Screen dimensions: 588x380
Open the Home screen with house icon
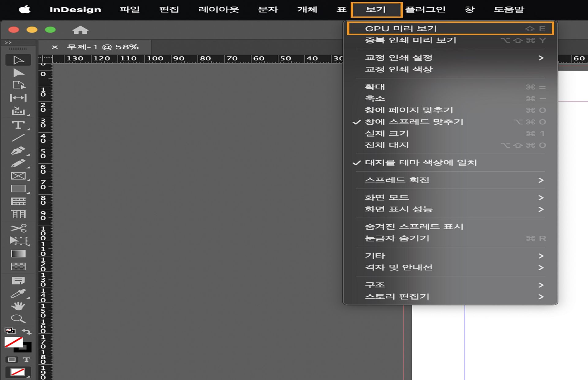click(x=80, y=30)
